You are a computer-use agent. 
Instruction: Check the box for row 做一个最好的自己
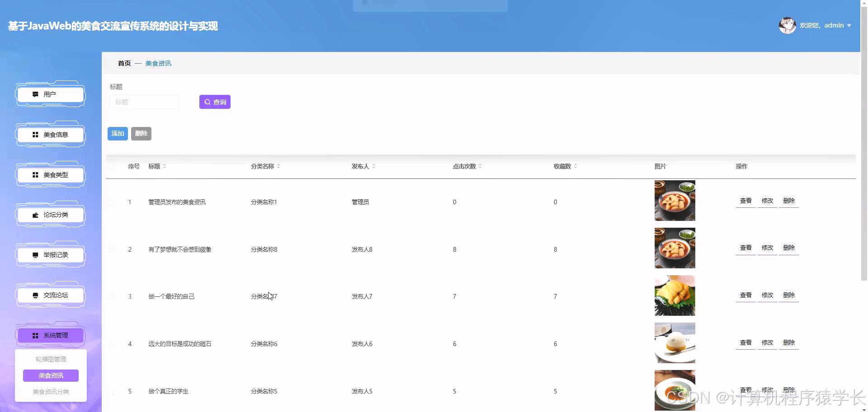pos(111,297)
